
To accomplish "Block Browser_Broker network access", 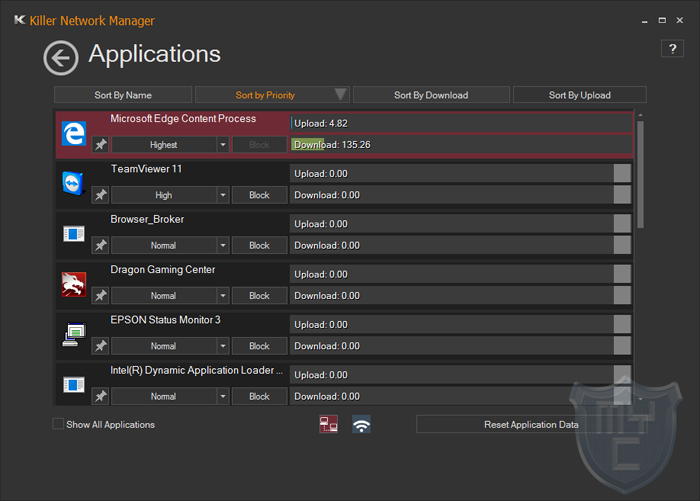I will click(259, 245).
